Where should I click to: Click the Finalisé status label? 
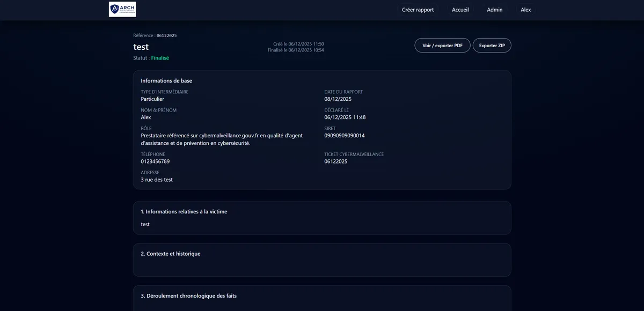[x=160, y=58]
